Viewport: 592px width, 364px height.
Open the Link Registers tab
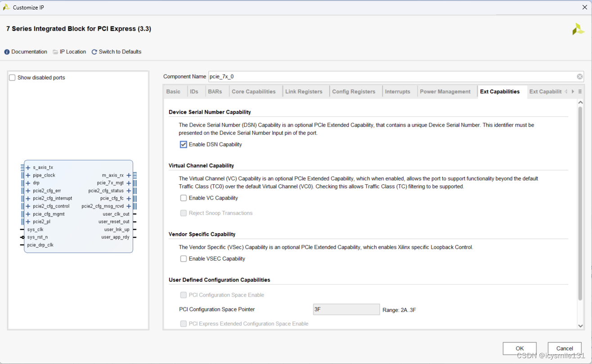point(304,92)
